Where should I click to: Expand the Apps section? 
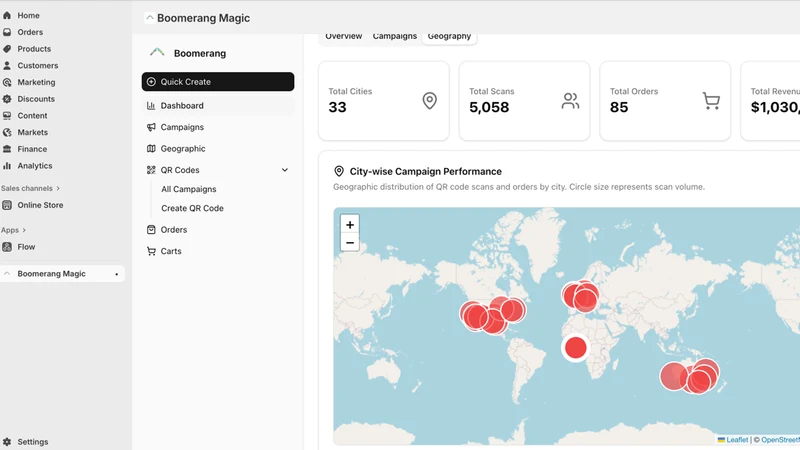point(13,230)
